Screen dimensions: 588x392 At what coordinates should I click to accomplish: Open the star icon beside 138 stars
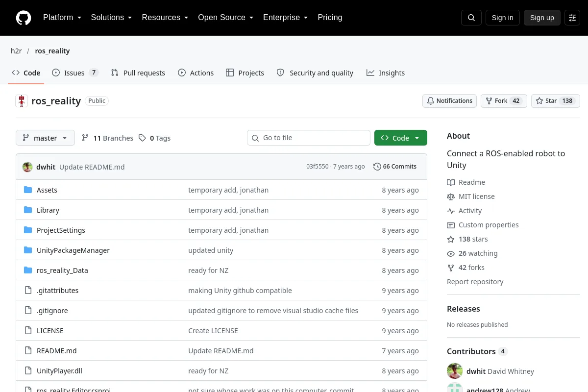pyautogui.click(x=451, y=239)
